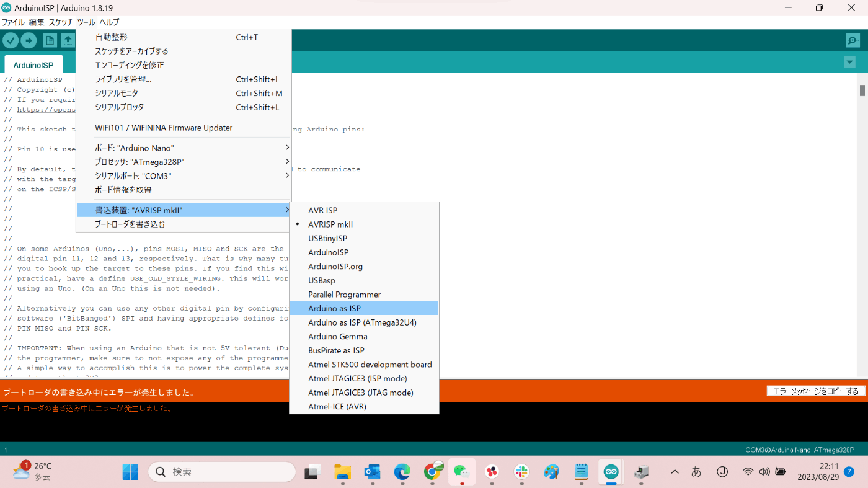Select Arduino Gemma programmer
Image resolution: width=868 pixels, height=488 pixels.
click(x=364, y=337)
